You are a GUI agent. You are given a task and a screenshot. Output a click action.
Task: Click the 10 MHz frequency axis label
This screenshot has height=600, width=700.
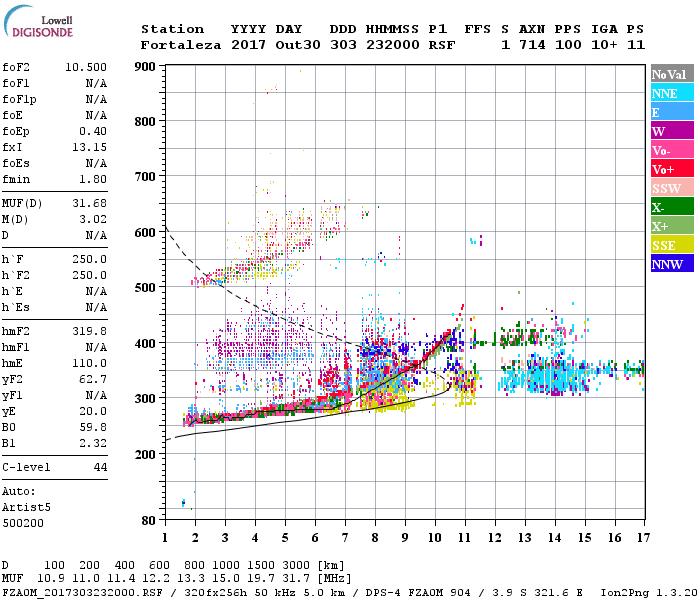[435, 538]
